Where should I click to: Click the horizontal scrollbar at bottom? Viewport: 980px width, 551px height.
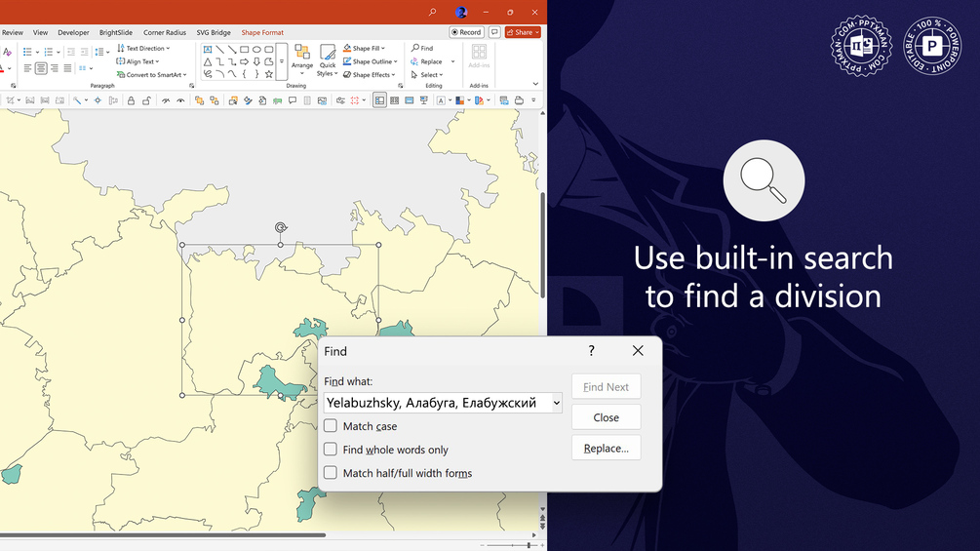point(163,534)
